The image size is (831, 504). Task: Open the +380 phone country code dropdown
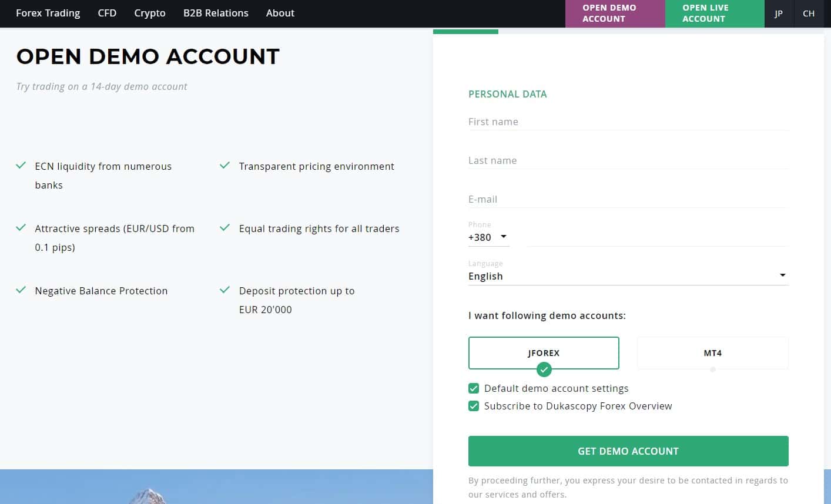point(488,237)
